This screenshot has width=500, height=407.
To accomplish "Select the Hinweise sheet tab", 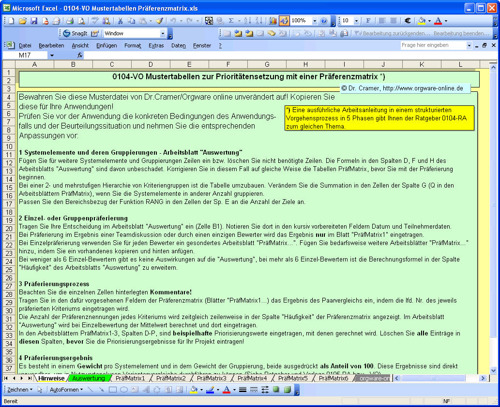I will click(51, 378).
